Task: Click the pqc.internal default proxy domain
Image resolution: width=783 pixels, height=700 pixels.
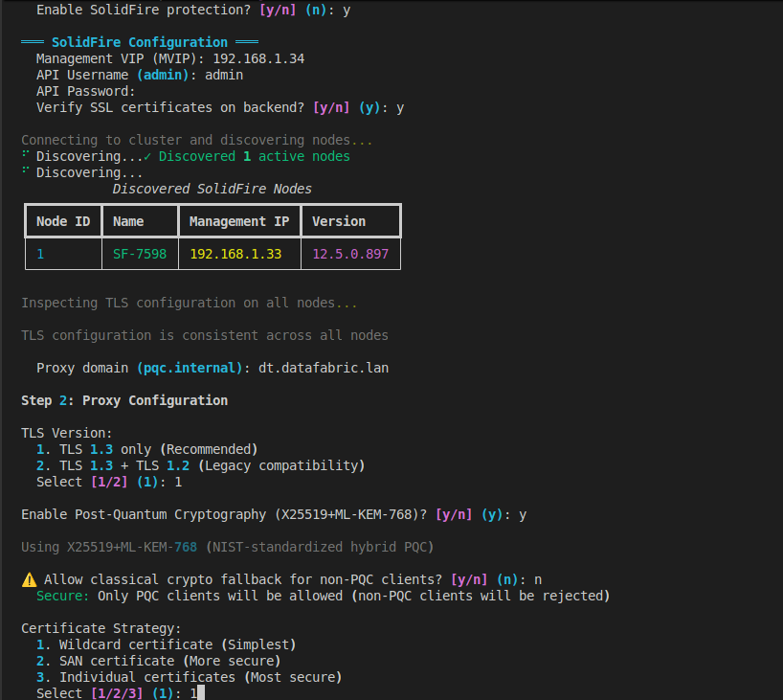Action: tap(190, 369)
